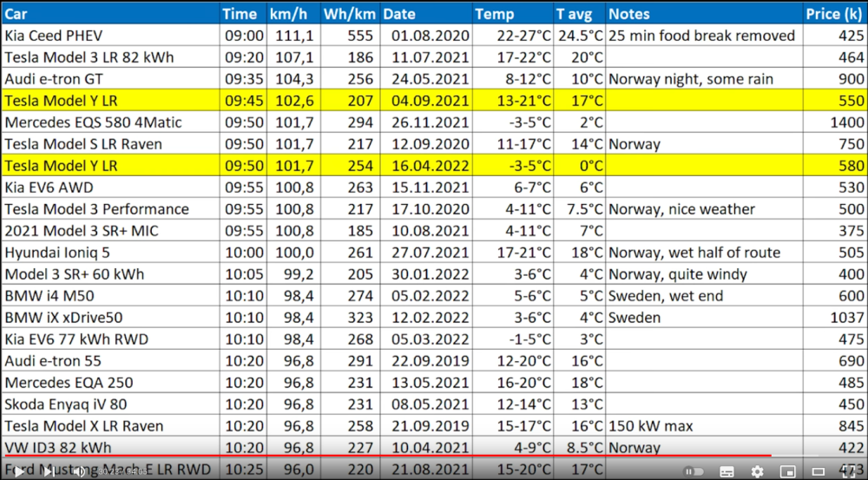Image resolution: width=868 pixels, height=480 pixels.
Task: Click the note 'Sweden, wet end'
Action: (666, 296)
